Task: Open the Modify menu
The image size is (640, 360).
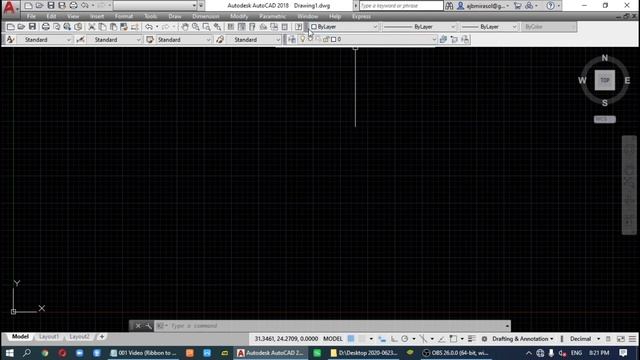Action: 239,16
